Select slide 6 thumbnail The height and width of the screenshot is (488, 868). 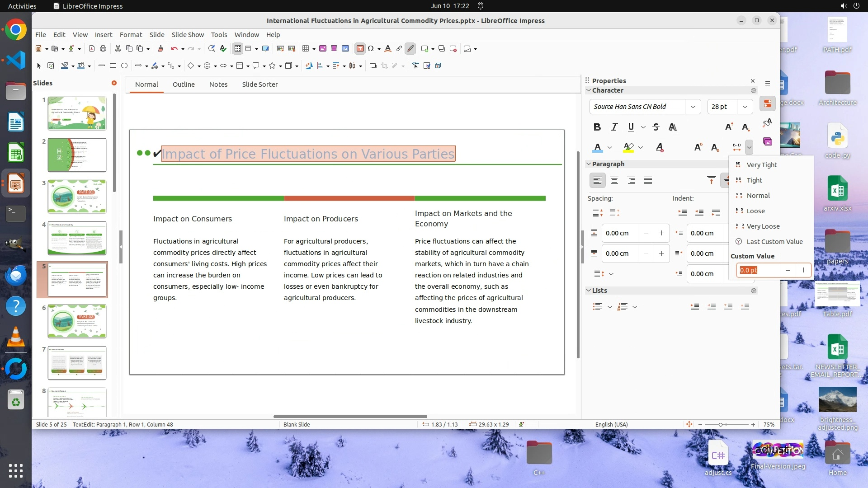(x=77, y=321)
